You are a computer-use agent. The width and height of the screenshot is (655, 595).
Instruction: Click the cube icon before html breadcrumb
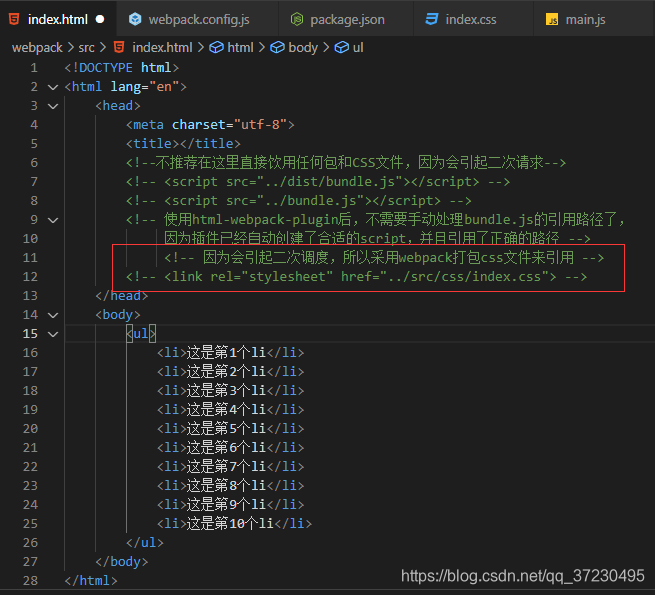point(216,48)
